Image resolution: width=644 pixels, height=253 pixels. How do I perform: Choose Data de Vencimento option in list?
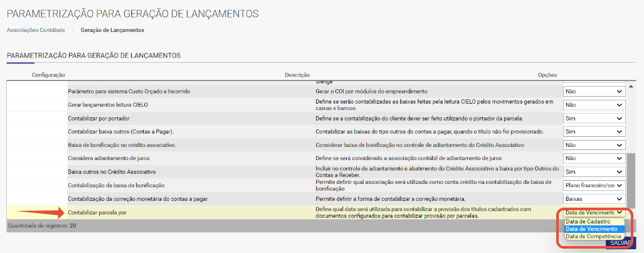tap(594, 229)
